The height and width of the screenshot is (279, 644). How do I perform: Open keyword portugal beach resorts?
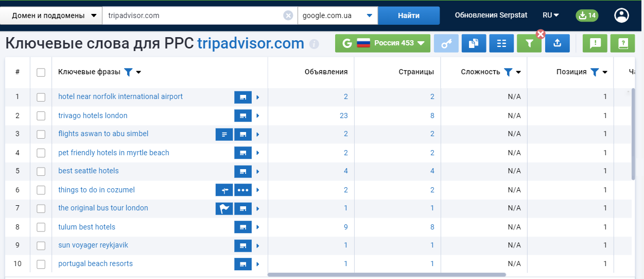(95, 264)
